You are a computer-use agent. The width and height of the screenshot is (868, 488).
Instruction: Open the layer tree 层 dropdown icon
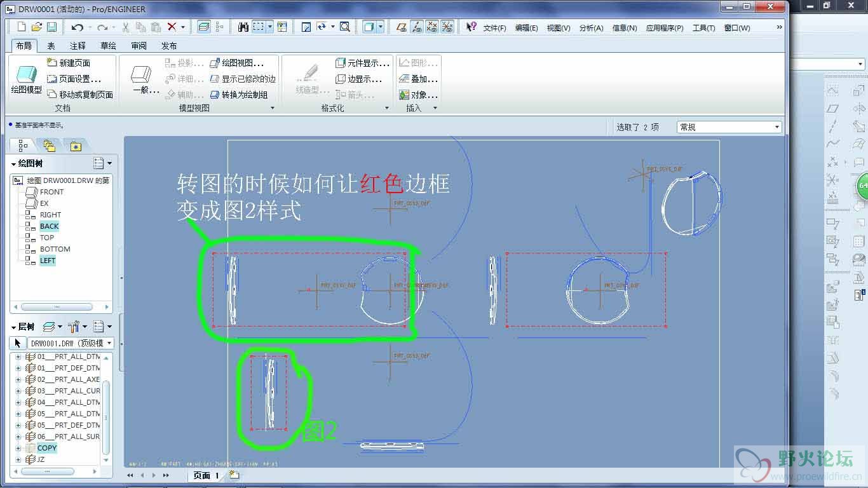coord(52,327)
